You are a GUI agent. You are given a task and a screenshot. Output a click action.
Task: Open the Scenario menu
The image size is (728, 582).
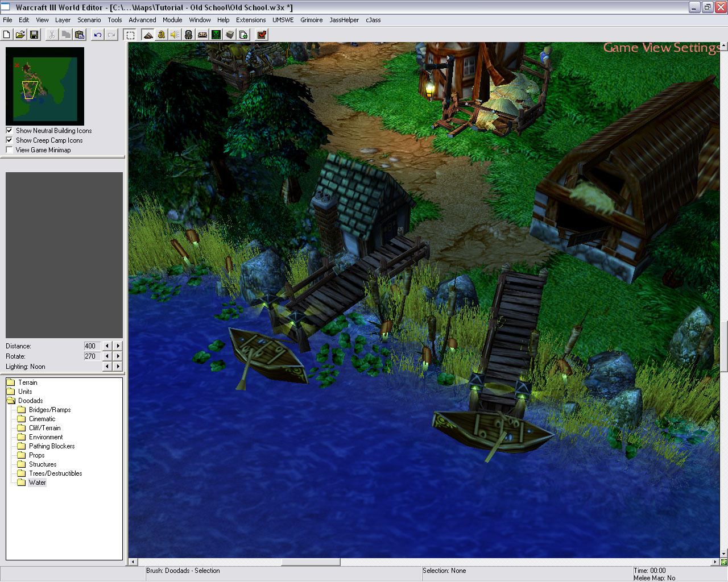(89, 20)
